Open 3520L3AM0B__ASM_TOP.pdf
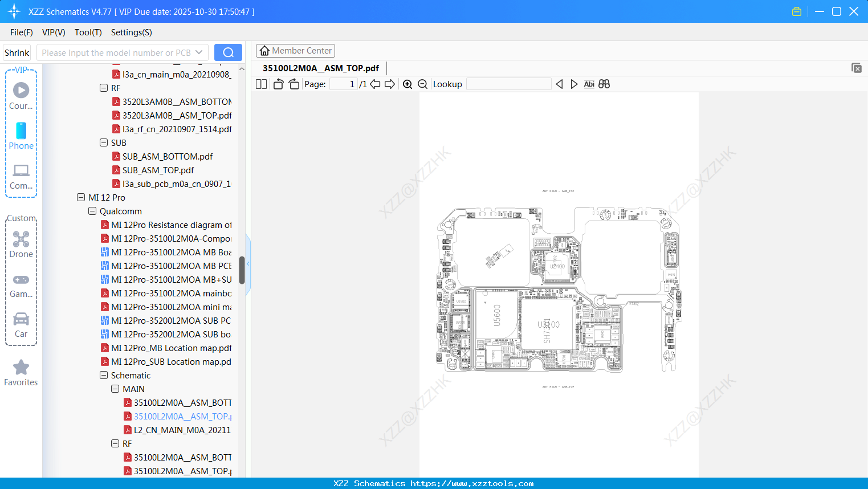This screenshot has height=489, width=868. (177, 116)
